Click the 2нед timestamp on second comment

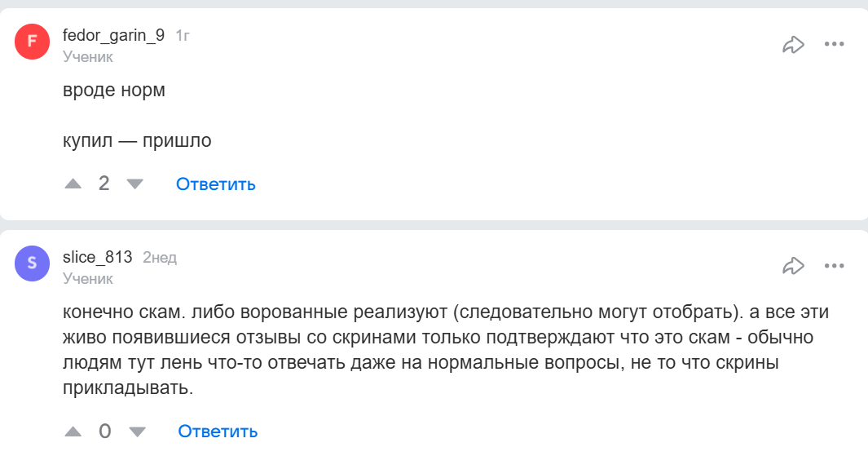[x=160, y=258]
